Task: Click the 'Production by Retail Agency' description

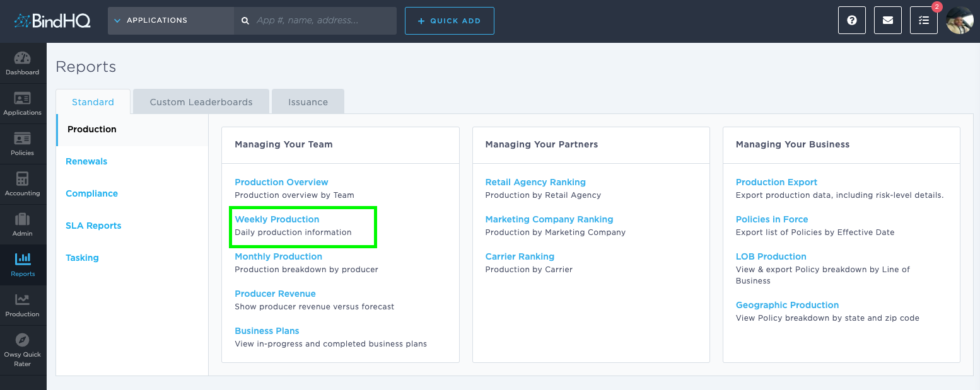Action: click(x=543, y=195)
